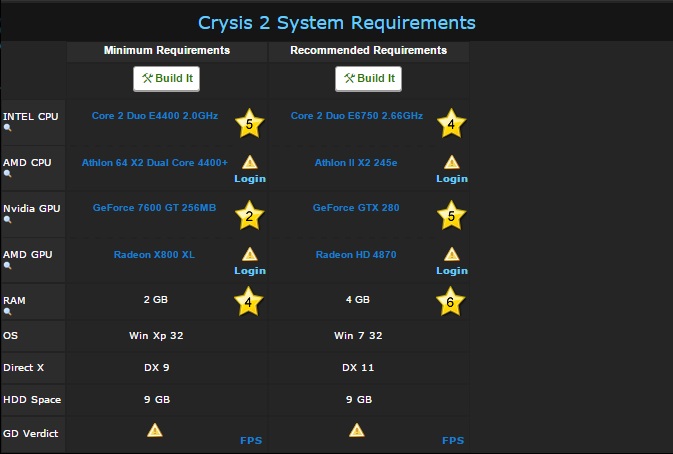
Task: Open the Core 2 Duo E4400 2.0GHz link
Action: tap(155, 116)
